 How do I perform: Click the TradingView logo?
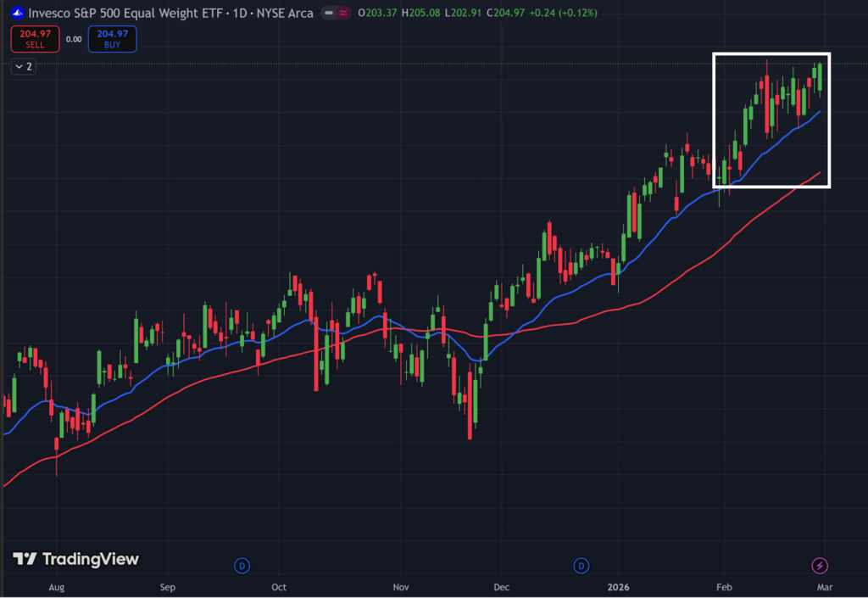tap(75, 559)
